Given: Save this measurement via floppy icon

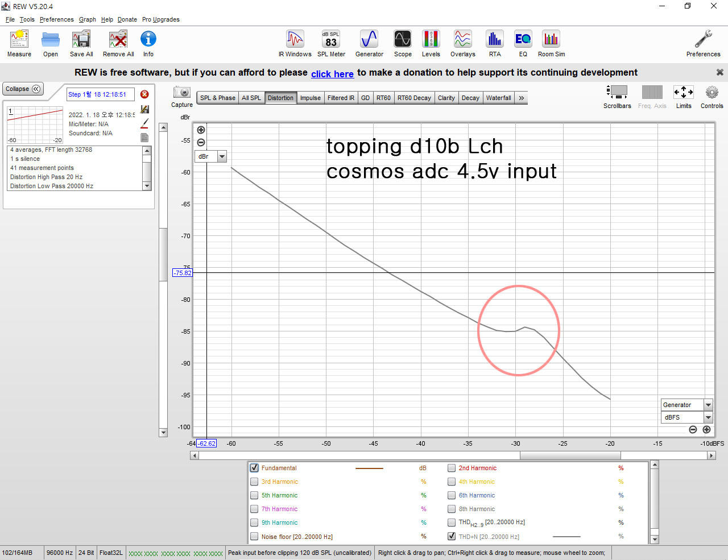Looking at the screenshot, I should (x=144, y=109).
